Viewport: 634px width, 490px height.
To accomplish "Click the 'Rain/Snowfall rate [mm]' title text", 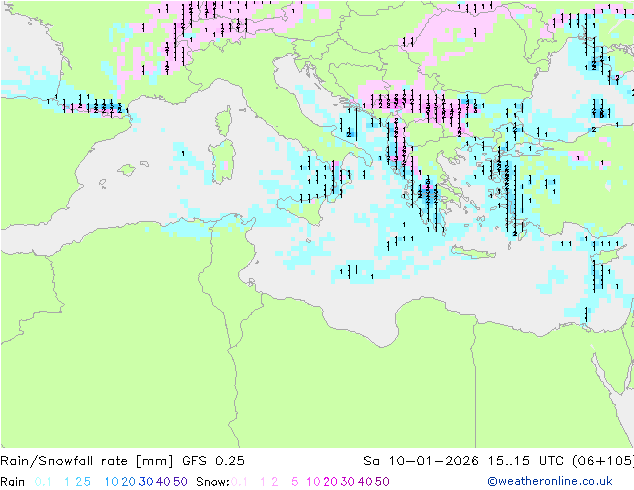I will [x=87, y=461].
